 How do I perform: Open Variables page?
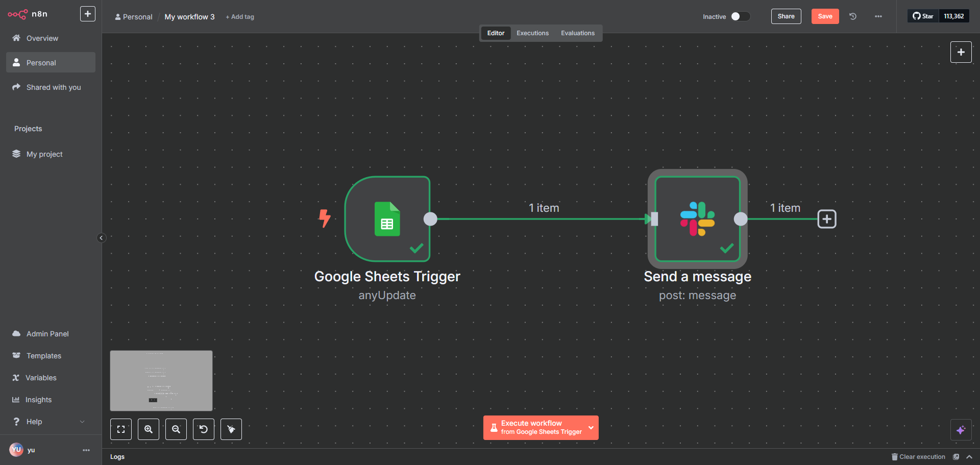51,378
